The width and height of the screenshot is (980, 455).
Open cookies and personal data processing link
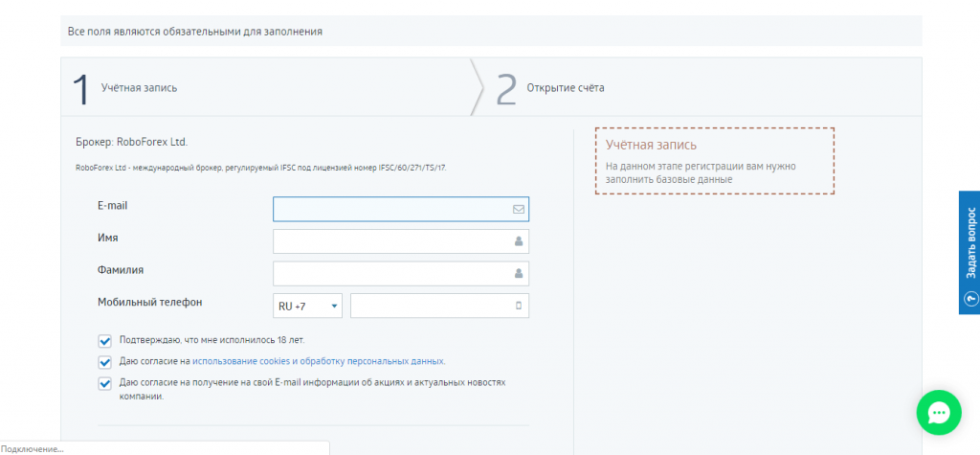coord(319,361)
